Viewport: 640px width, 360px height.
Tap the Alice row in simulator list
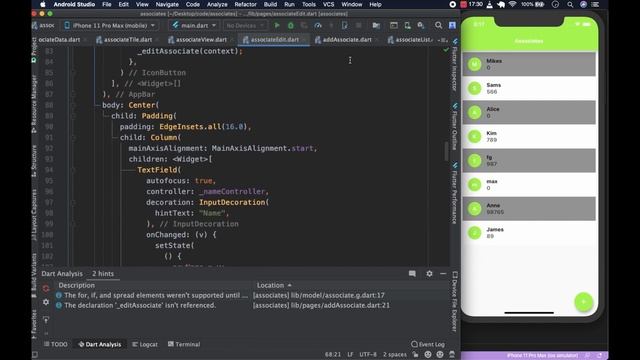coord(529,112)
